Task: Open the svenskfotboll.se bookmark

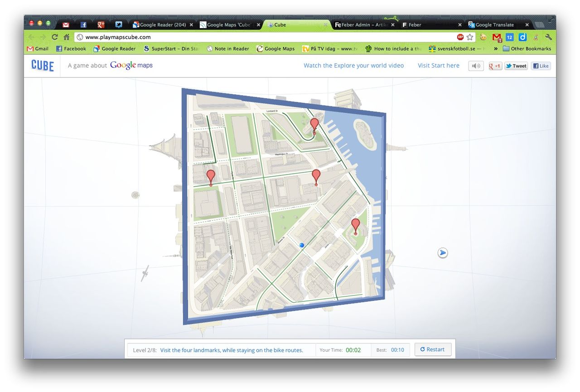Action: tap(458, 49)
